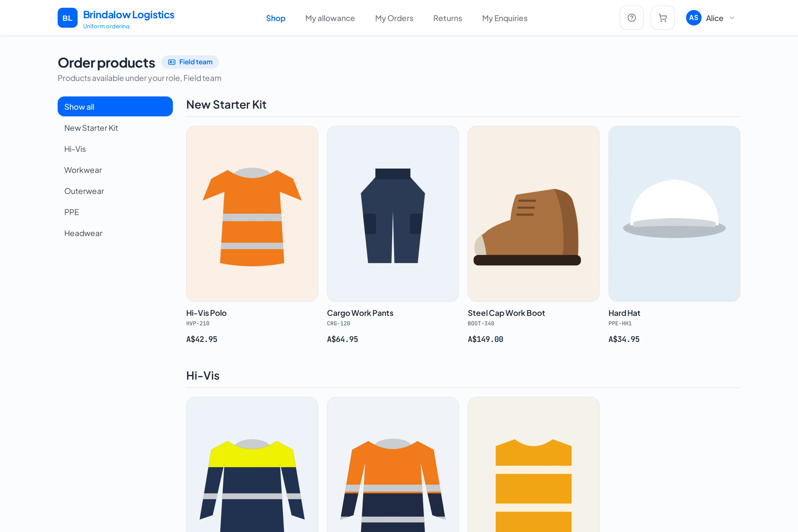Click the AS user avatar
Image resolution: width=798 pixels, height=532 pixels.
[x=694, y=18]
